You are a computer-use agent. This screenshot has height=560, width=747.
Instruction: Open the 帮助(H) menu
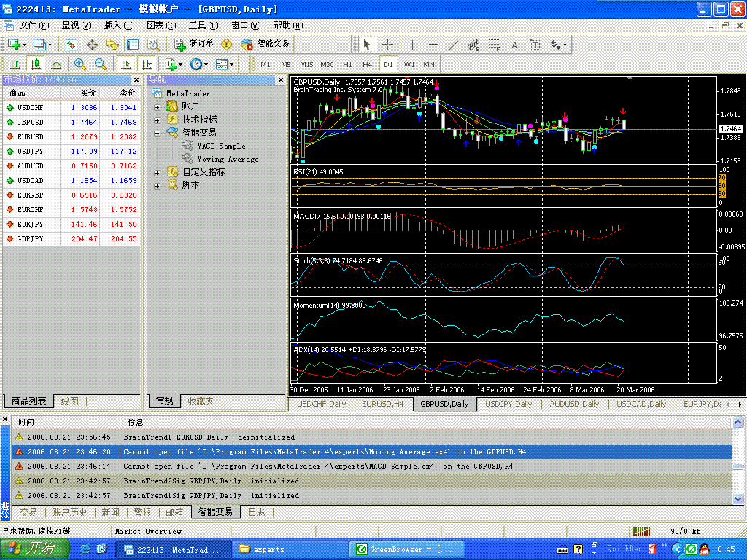(287, 26)
